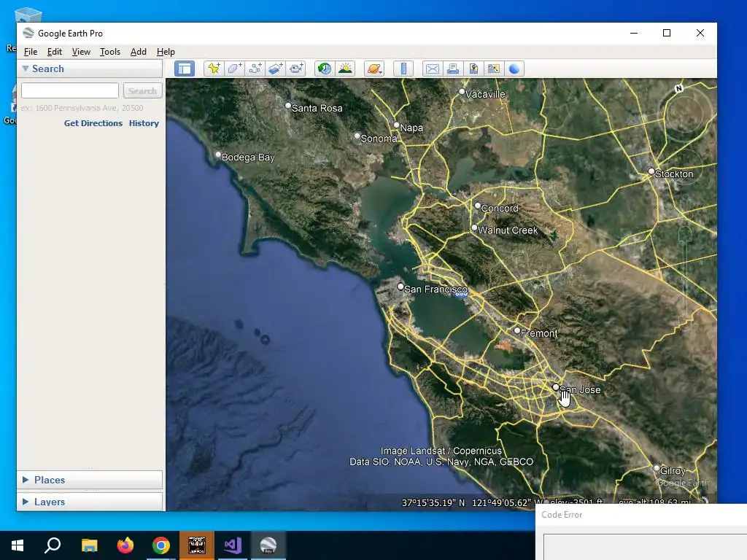Click the Sonoma city label

(379, 139)
